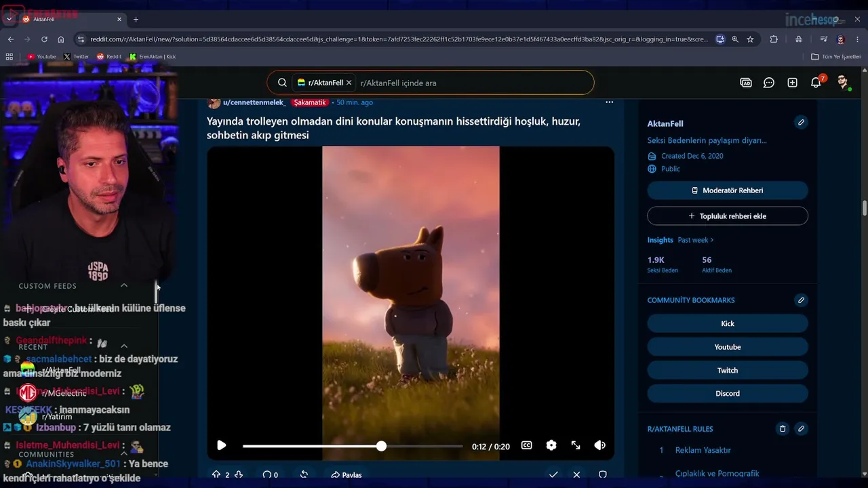Viewport: 868px width, 488px height.
Task: Collapse the Custom Feeds section
Action: [124, 285]
